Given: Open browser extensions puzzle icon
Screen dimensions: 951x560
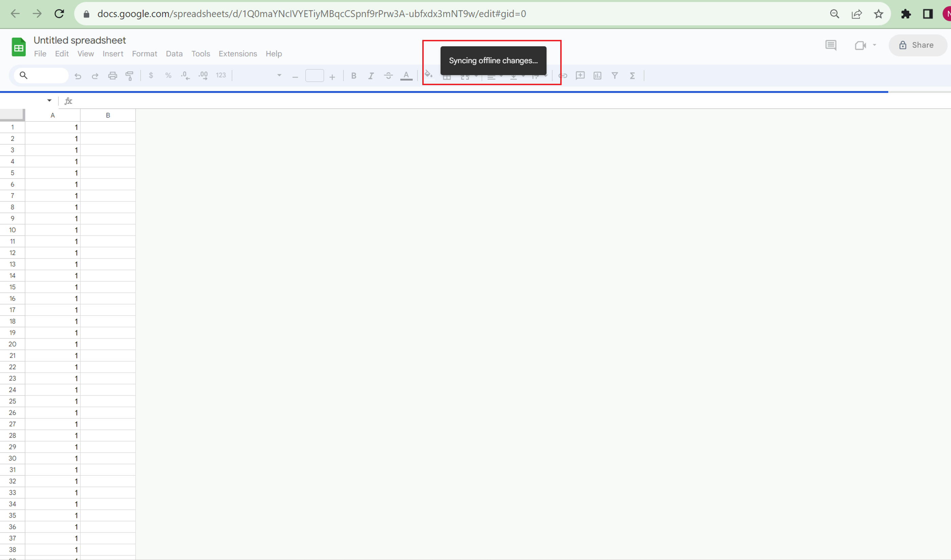Looking at the screenshot, I should click(906, 14).
